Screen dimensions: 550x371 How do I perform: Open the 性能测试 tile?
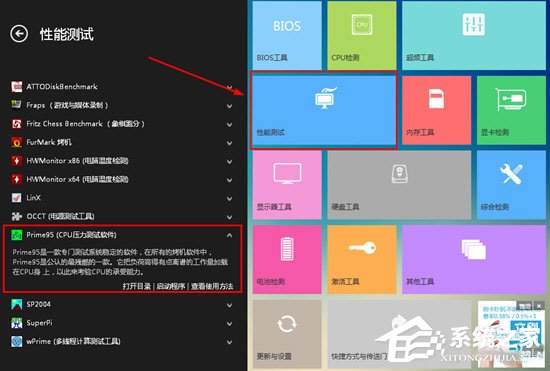point(324,110)
